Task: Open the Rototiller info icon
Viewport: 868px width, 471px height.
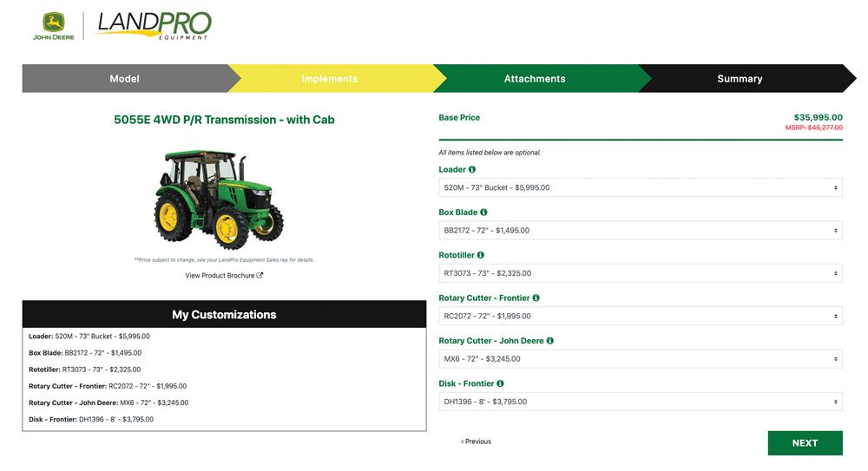Action: pos(480,255)
